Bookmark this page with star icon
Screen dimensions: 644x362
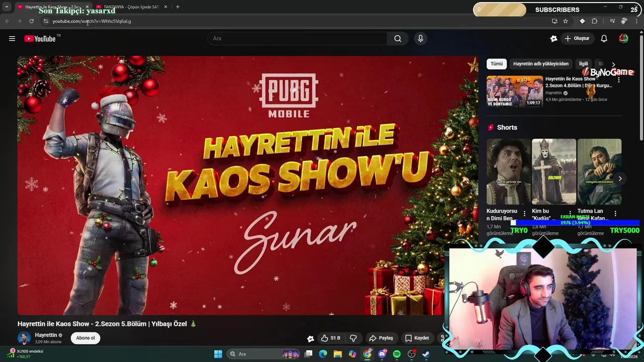pyautogui.click(x=566, y=21)
